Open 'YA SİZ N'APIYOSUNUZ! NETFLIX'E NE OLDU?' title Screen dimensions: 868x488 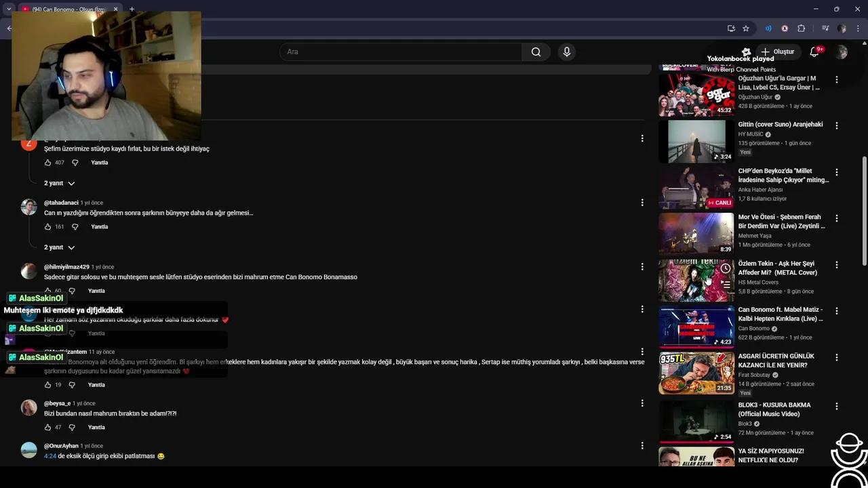[x=772, y=455]
